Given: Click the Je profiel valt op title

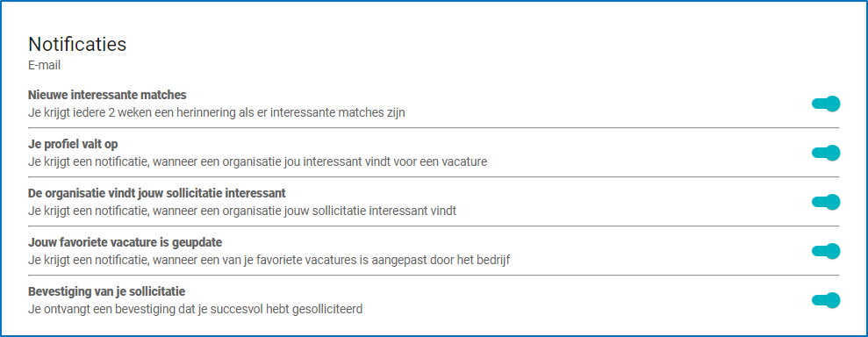Looking at the screenshot, I should (73, 144).
